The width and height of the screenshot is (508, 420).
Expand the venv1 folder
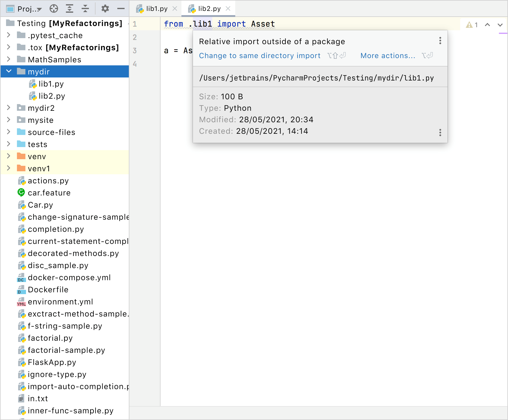[x=8, y=168]
